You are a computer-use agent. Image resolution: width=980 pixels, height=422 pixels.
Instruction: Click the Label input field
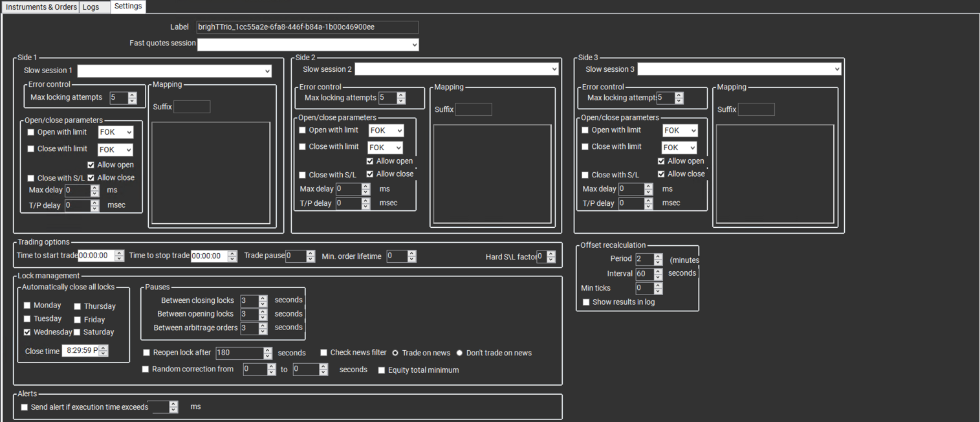(307, 27)
